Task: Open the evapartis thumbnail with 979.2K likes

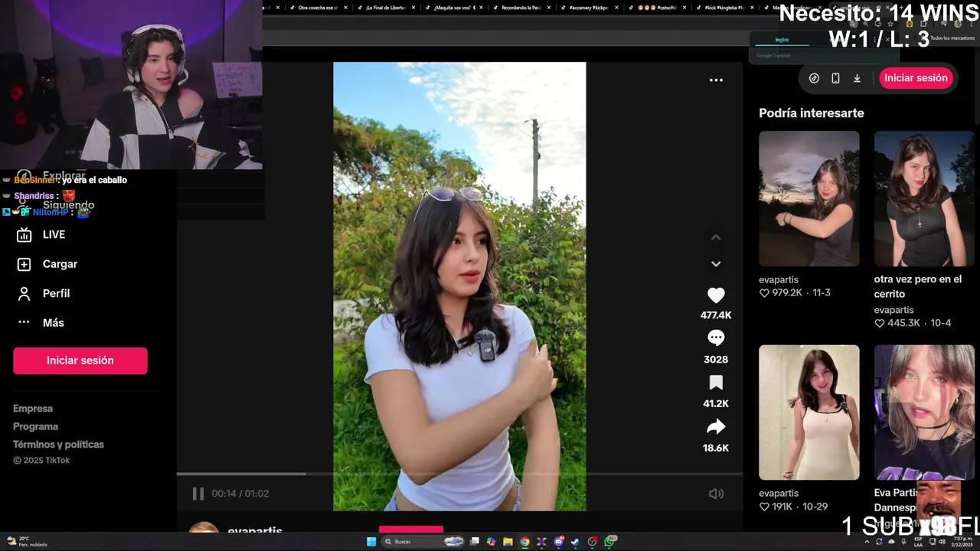Action: click(x=809, y=198)
